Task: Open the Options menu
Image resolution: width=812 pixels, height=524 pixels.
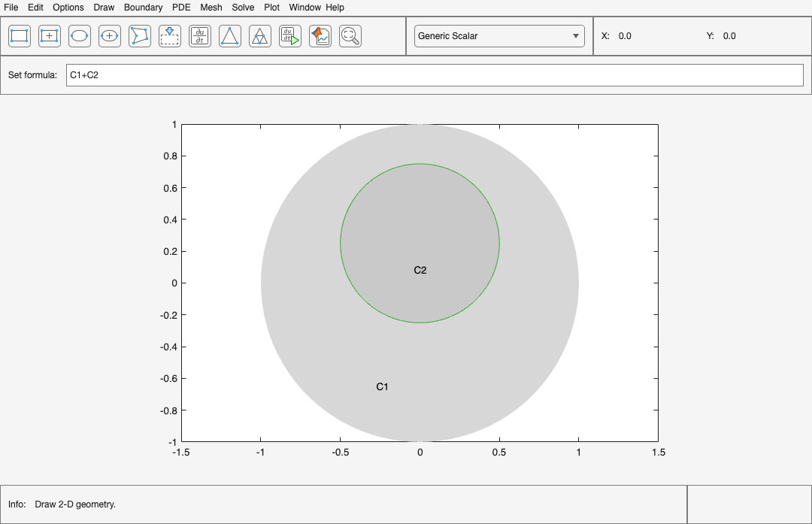Action: click(68, 8)
